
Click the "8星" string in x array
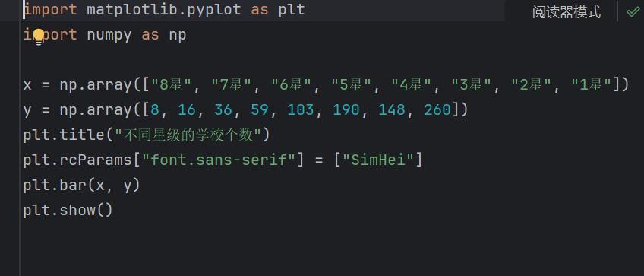pyautogui.click(x=172, y=85)
